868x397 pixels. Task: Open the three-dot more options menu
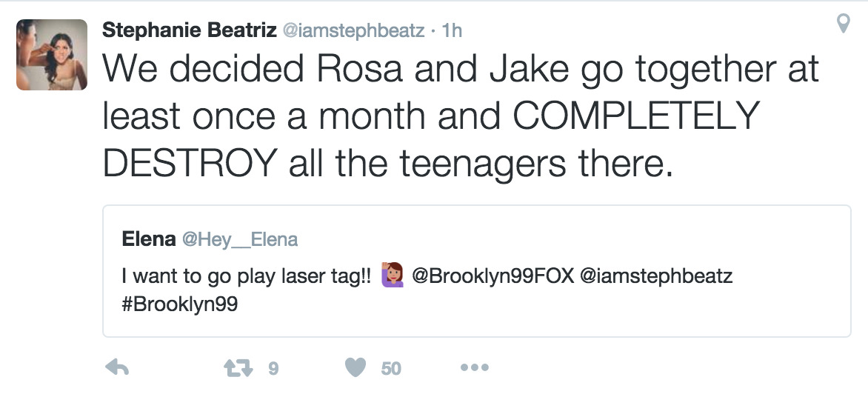click(x=474, y=367)
